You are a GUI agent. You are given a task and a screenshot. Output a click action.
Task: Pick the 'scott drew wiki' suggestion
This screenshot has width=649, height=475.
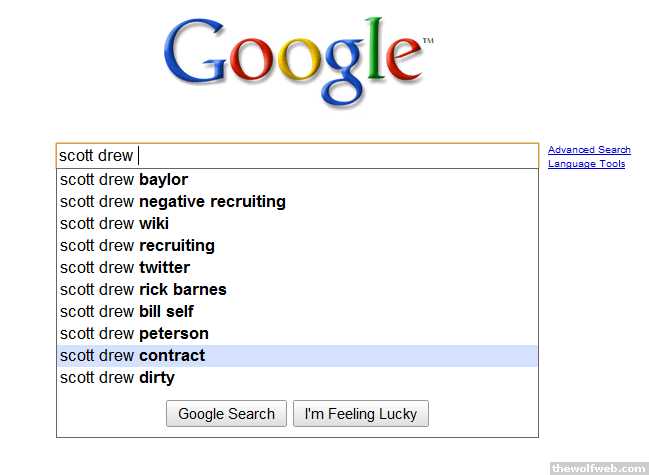click(x=114, y=224)
